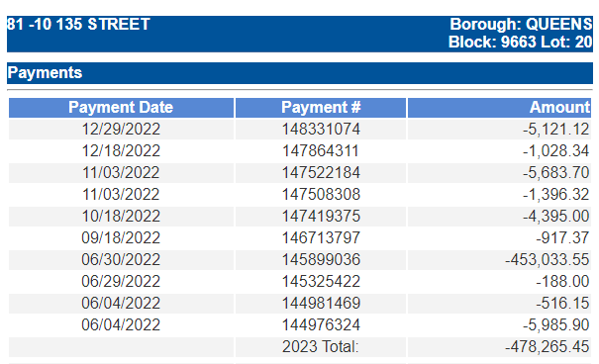
Task: Select the total amount -478,265.45
Action: (548, 346)
